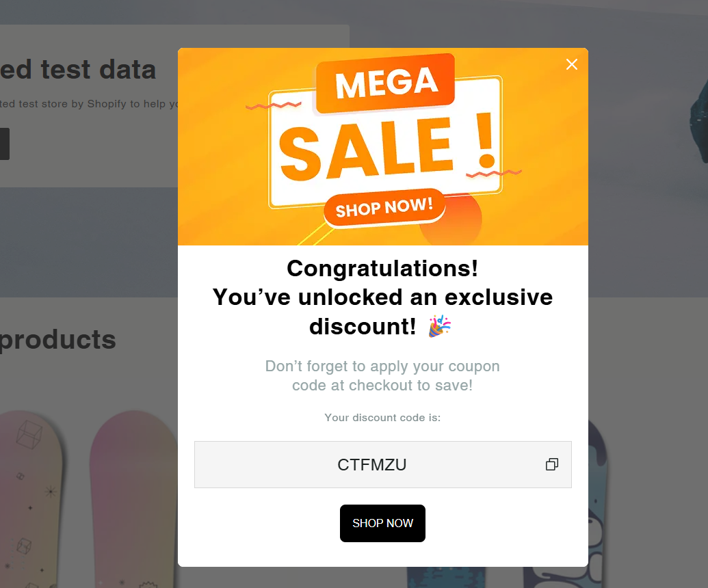Click the 'Your discount code is:' label

point(382,418)
